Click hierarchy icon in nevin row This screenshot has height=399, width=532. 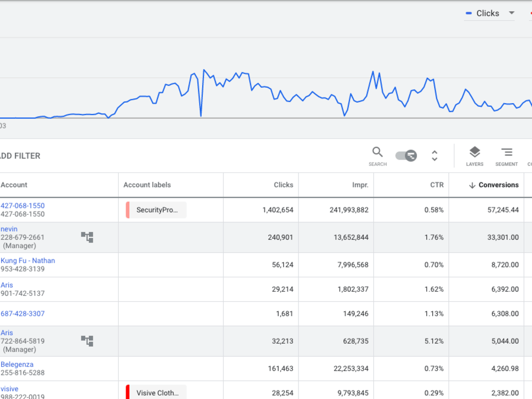[87, 237]
